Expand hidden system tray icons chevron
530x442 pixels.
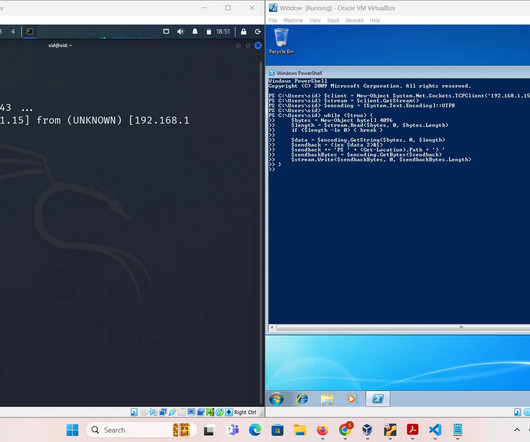[x=517, y=430]
